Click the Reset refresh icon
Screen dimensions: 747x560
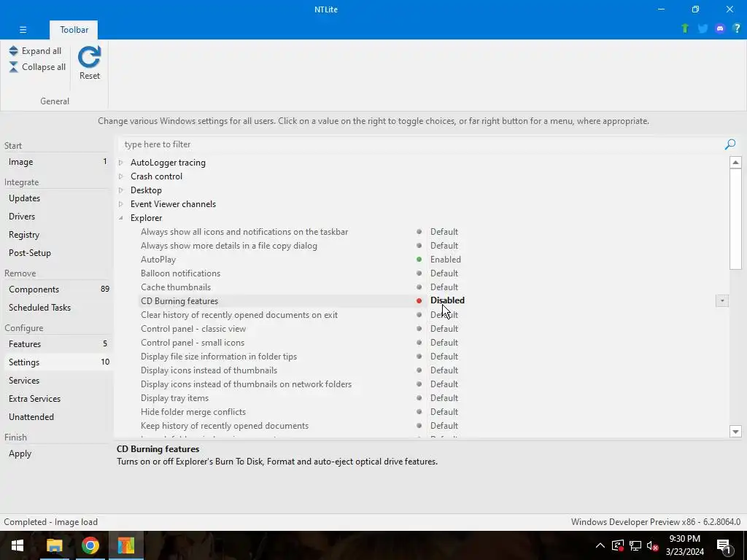pyautogui.click(x=90, y=57)
